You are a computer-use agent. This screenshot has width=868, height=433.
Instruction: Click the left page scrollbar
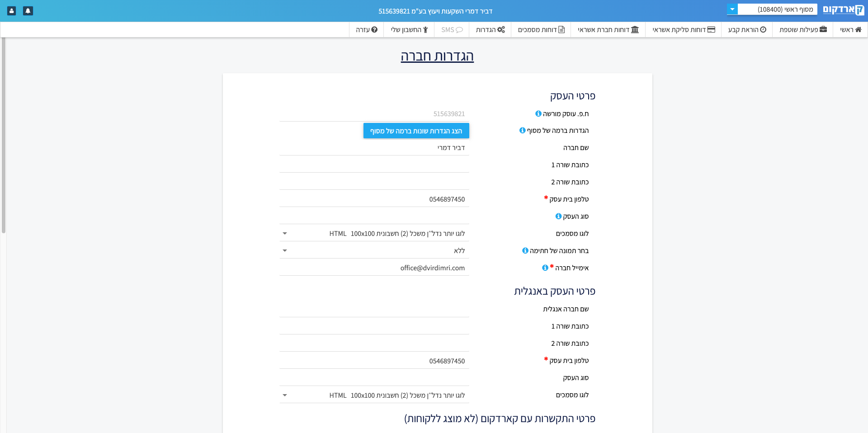pos(4,136)
